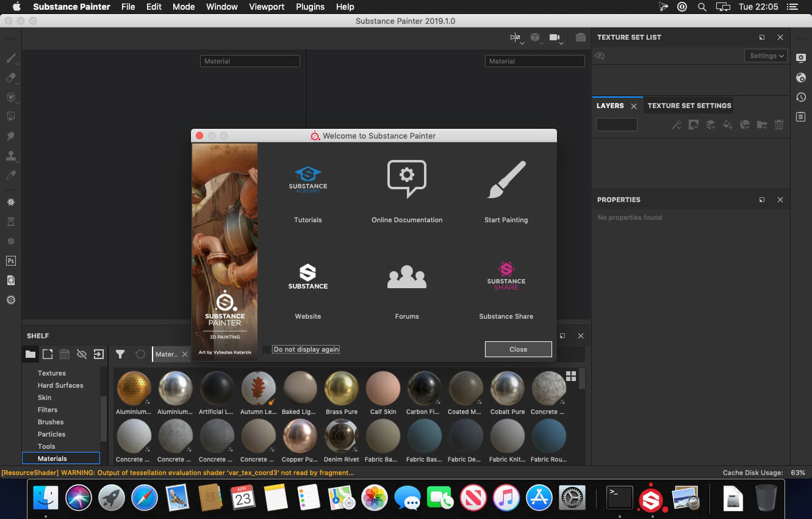Click the shelf filter funnel icon
Viewport: 812px width, 519px height.
point(120,354)
